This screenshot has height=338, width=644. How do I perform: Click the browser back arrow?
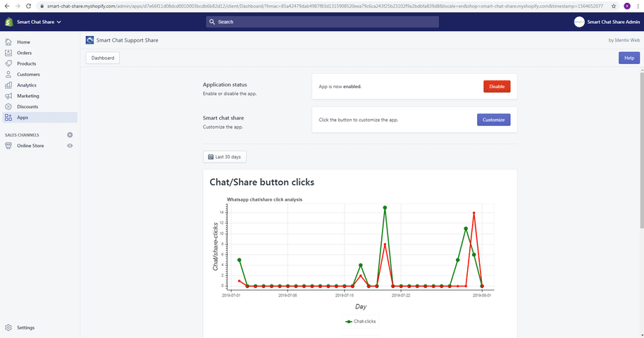click(7, 6)
